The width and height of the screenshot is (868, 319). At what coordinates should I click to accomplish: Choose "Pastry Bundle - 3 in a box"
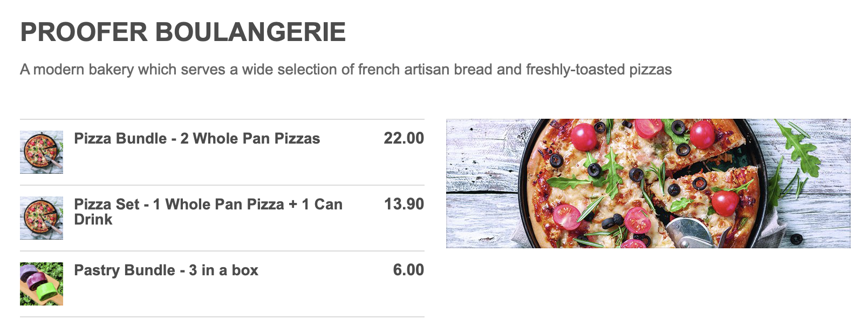(x=166, y=270)
